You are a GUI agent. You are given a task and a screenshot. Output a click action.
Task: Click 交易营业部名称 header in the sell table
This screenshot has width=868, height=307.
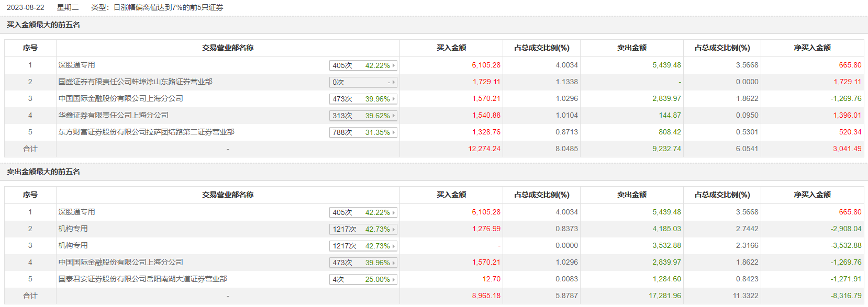coord(228,195)
